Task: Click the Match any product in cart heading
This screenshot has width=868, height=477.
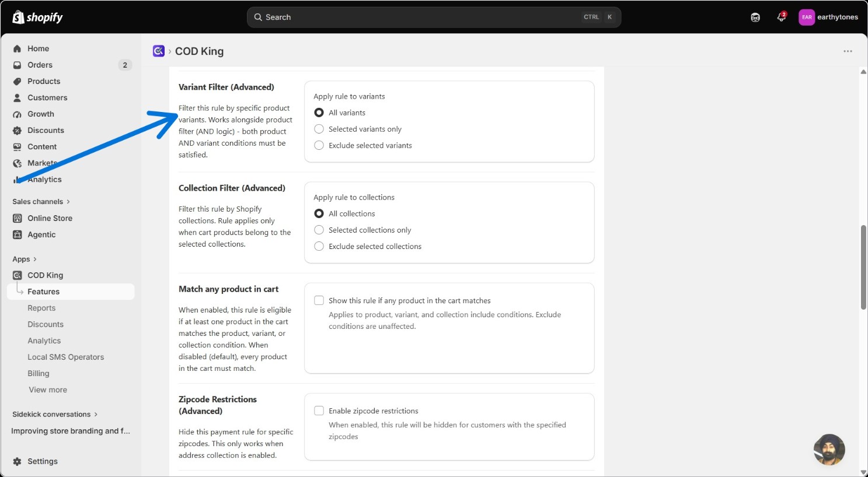Action: coord(229,289)
